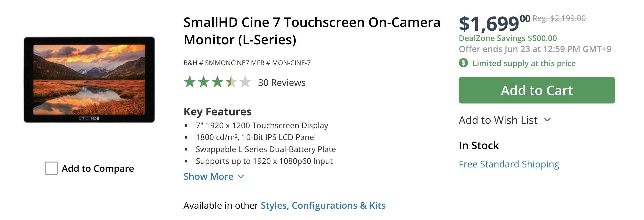Click the B&H # SMMONCINE7 product code
This screenshot has width=644, height=220.
point(216,63)
